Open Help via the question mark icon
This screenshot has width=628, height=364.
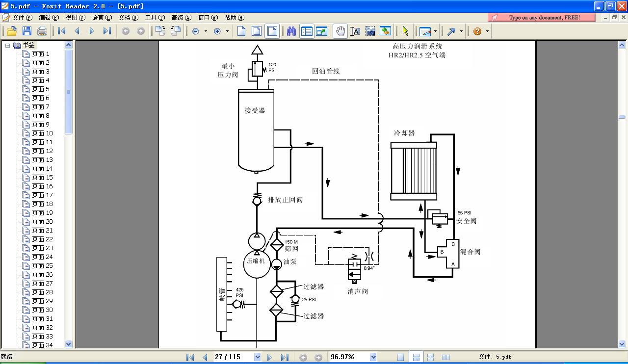(476, 31)
